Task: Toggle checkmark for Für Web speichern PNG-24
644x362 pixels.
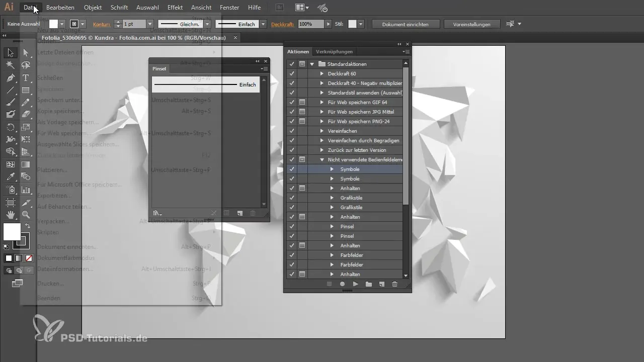Action: pyautogui.click(x=291, y=121)
